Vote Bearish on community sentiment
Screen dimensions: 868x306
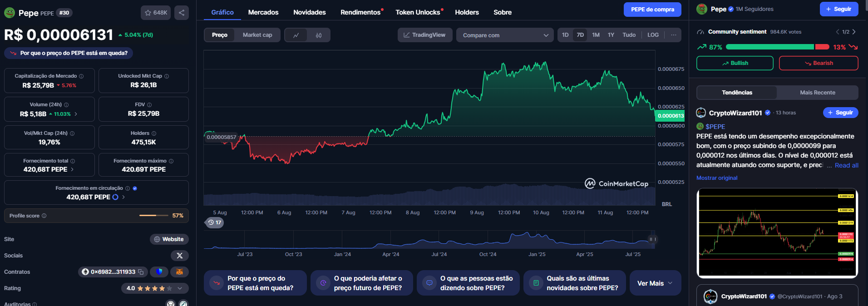click(819, 63)
